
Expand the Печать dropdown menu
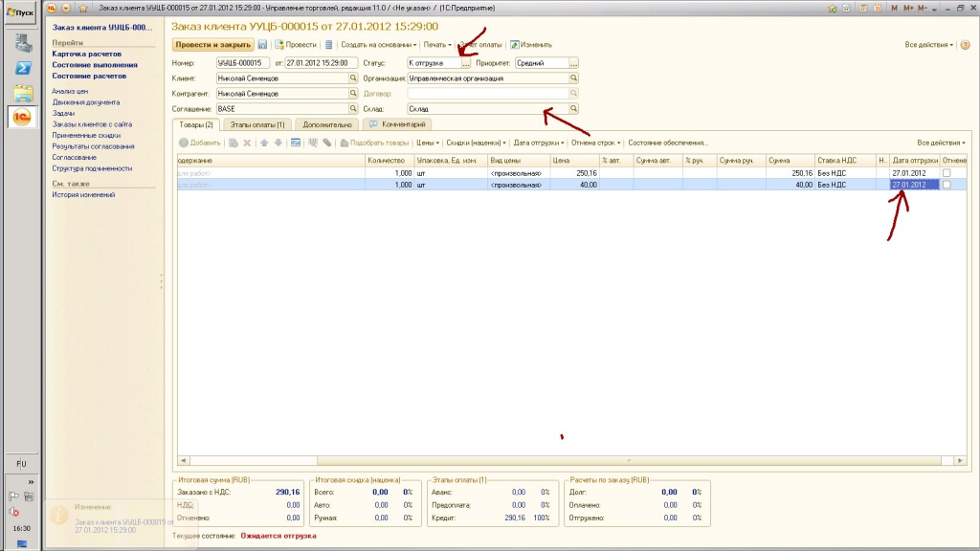coord(436,45)
